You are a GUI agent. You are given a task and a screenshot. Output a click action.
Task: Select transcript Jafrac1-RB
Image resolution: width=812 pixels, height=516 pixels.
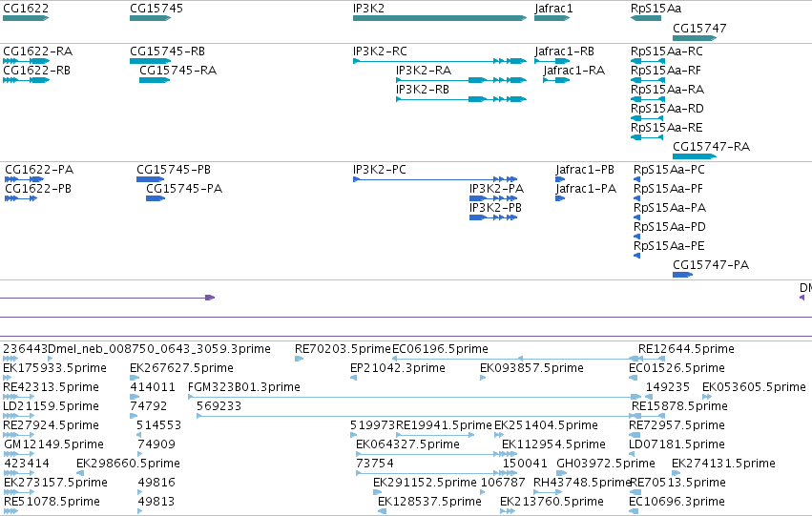tap(565, 52)
